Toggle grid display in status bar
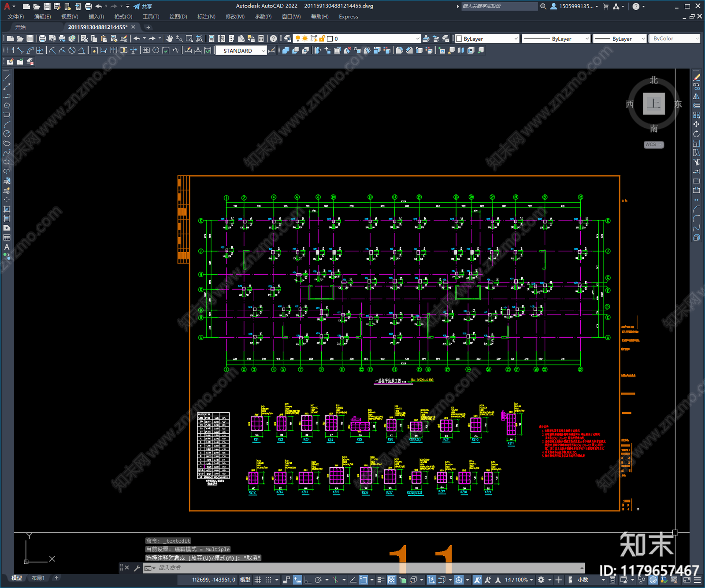 (x=258, y=580)
